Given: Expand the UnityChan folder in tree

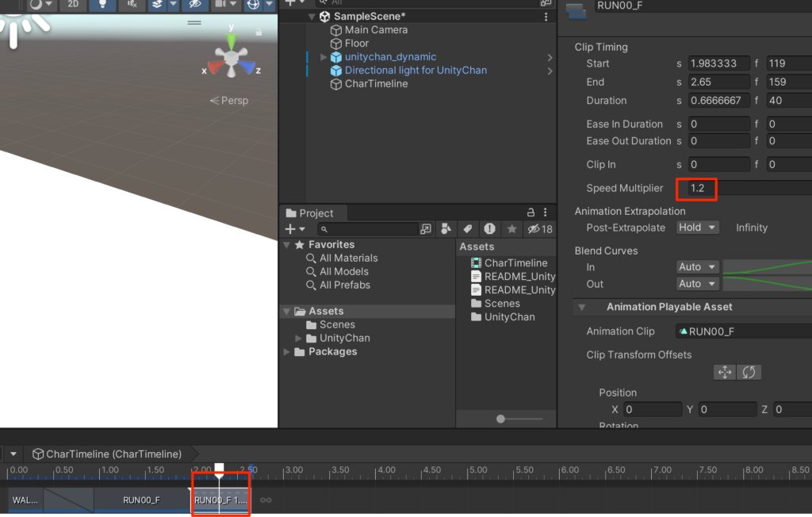Looking at the screenshot, I should point(299,339).
